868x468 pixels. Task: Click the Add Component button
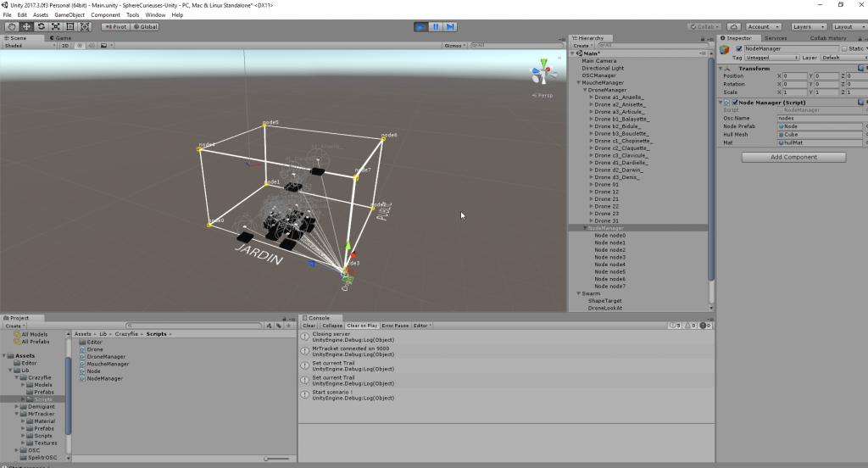click(793, 158)
